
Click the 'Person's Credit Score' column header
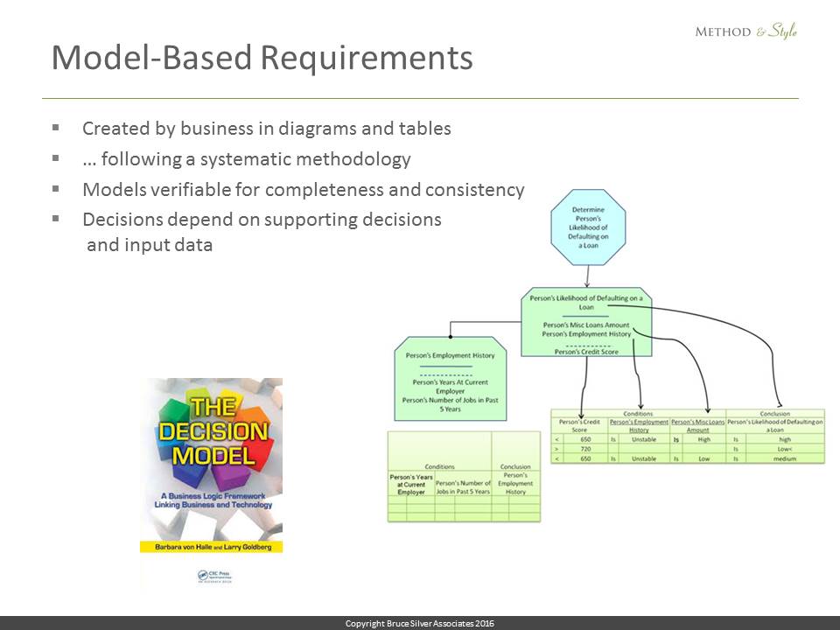pos(579,425)
